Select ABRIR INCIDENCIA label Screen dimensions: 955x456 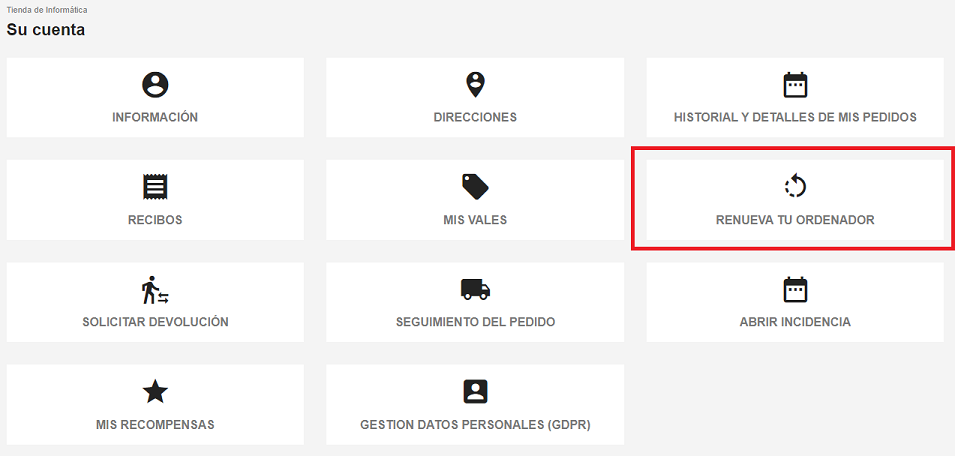point(795,322)
